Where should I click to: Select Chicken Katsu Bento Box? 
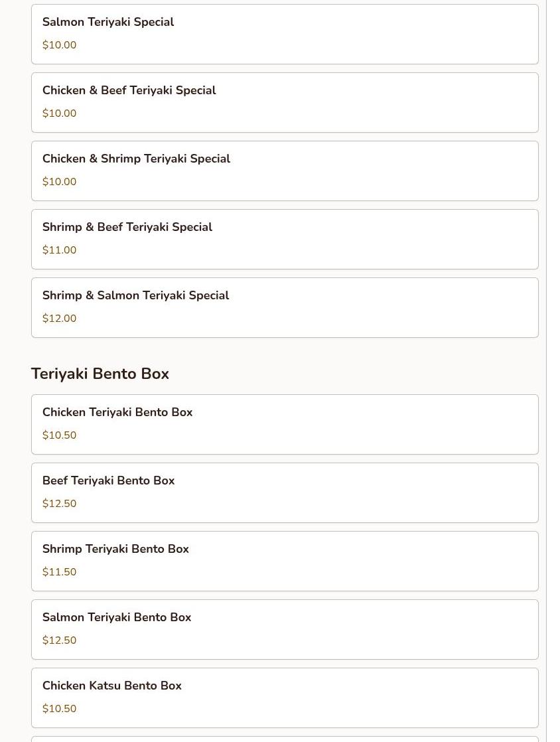284,698
